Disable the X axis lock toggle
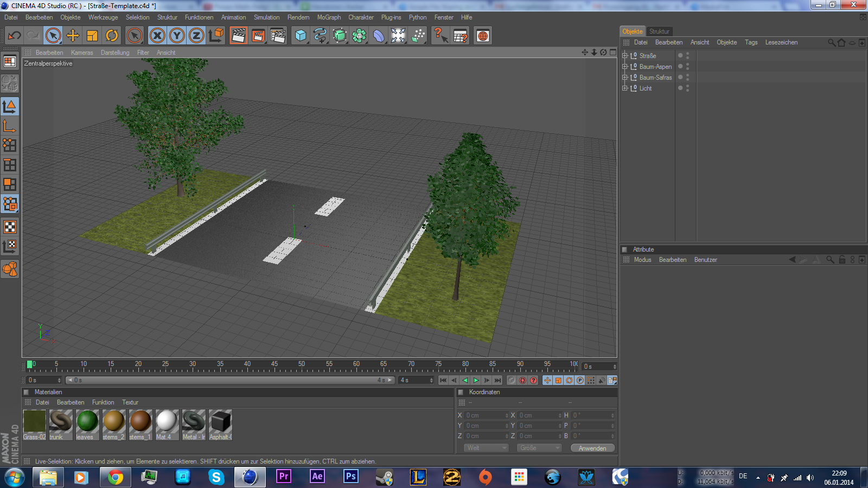The width and height of the screenshot is (868, 488). tap(157, 35)
